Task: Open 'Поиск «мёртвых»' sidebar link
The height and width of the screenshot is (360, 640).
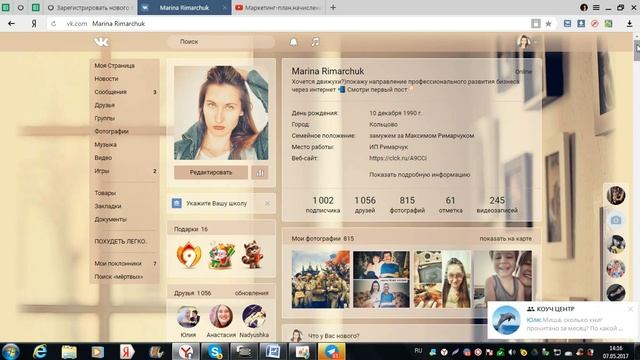Action: point(119,277)
